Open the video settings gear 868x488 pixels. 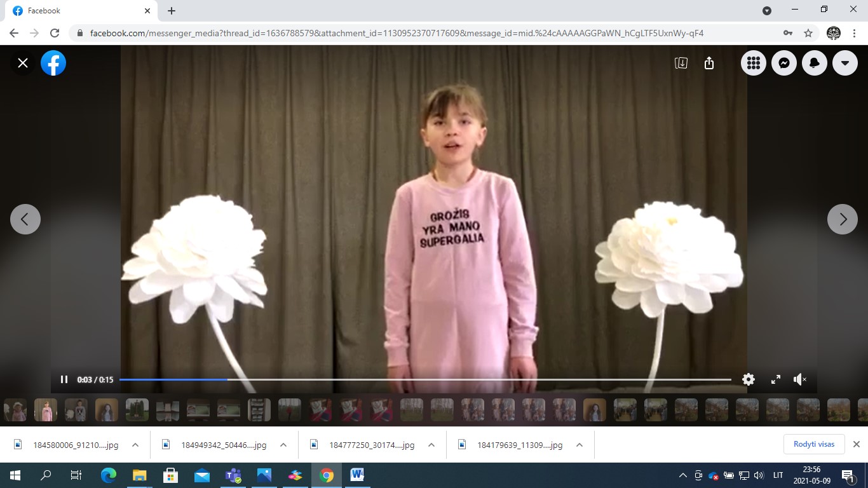[x=749, y=379]
